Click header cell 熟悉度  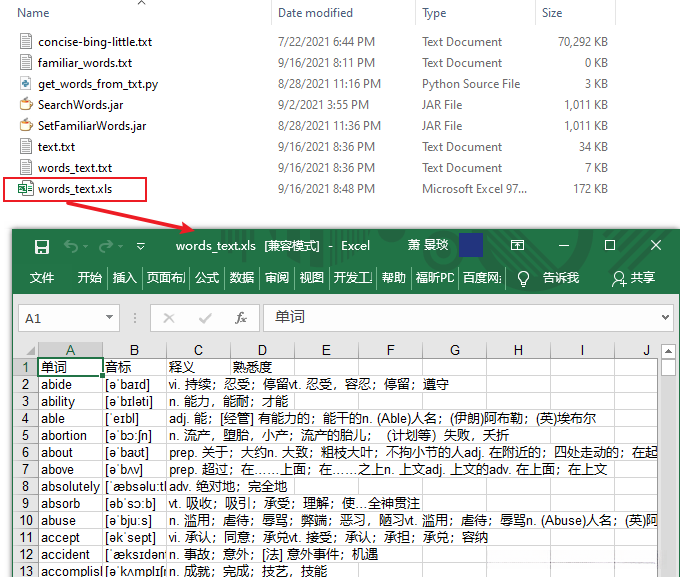tap(262, 367)
